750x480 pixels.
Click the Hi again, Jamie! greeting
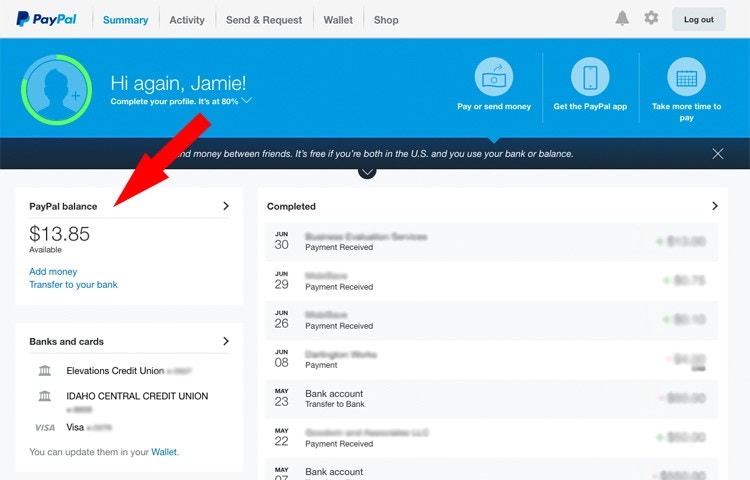178,83
